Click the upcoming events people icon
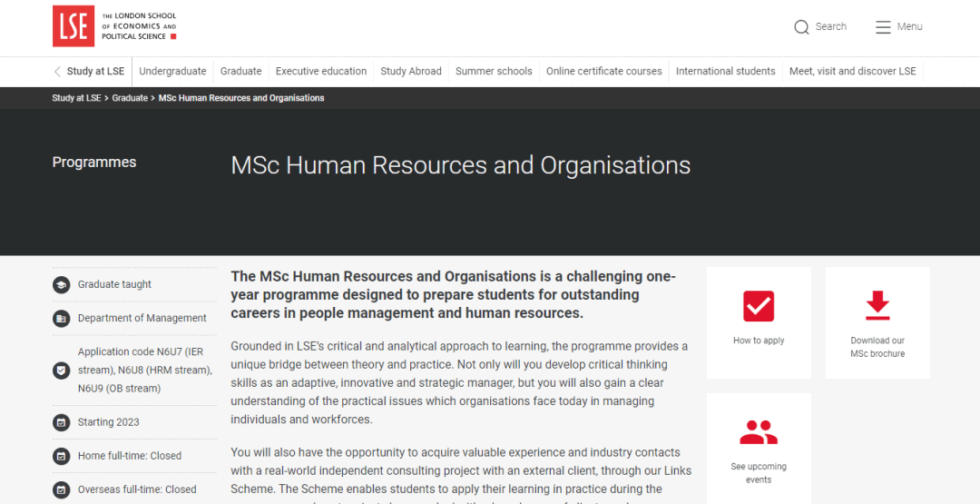Viewport: 980px width, 504px height. pyautogui.click(x=759, y=432)
